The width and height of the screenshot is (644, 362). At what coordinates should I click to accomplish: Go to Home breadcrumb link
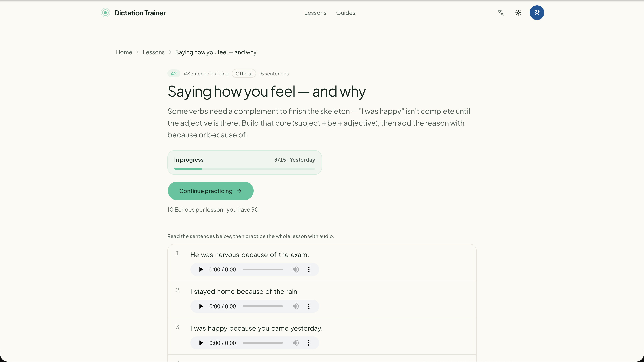[x=124, y=52]
